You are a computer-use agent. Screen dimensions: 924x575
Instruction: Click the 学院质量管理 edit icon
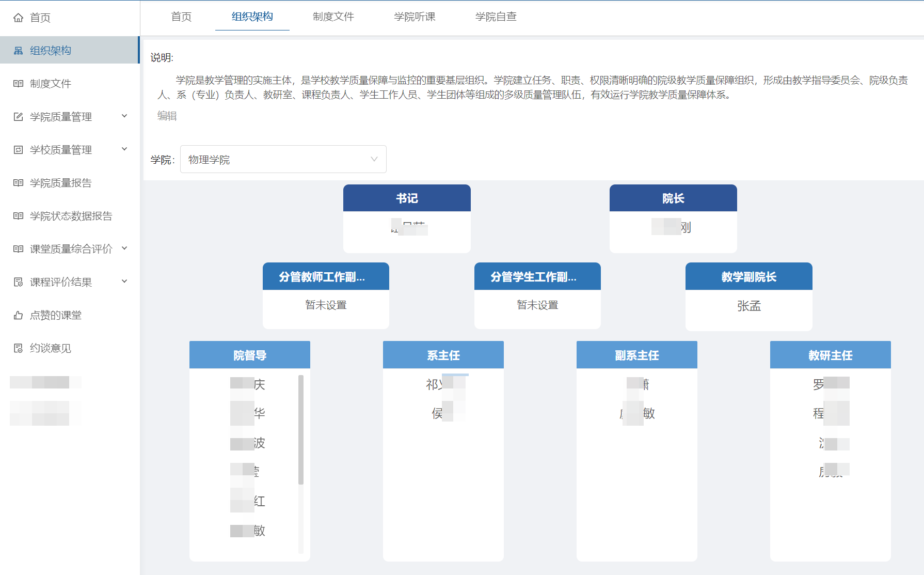(x=18, y=117)
